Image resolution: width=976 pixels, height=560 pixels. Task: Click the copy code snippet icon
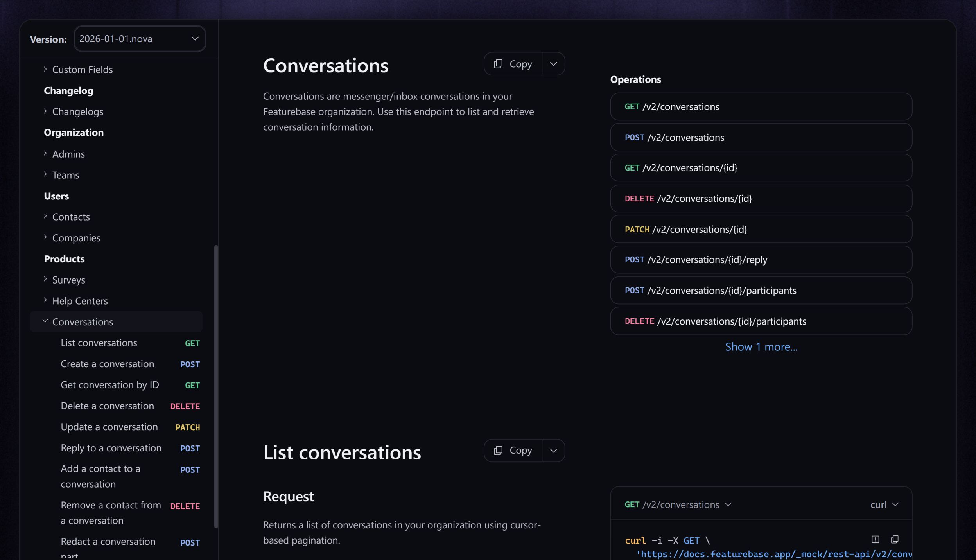coord(894,540)
